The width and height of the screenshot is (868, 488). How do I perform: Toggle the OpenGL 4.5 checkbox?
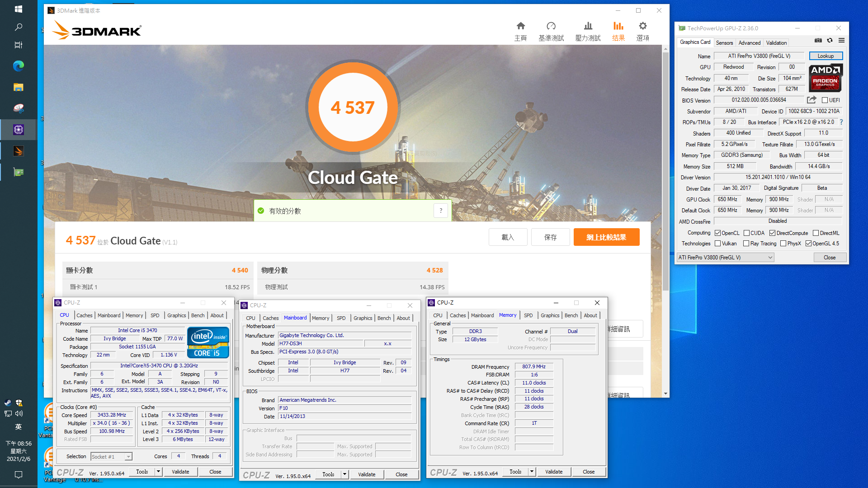808,244
